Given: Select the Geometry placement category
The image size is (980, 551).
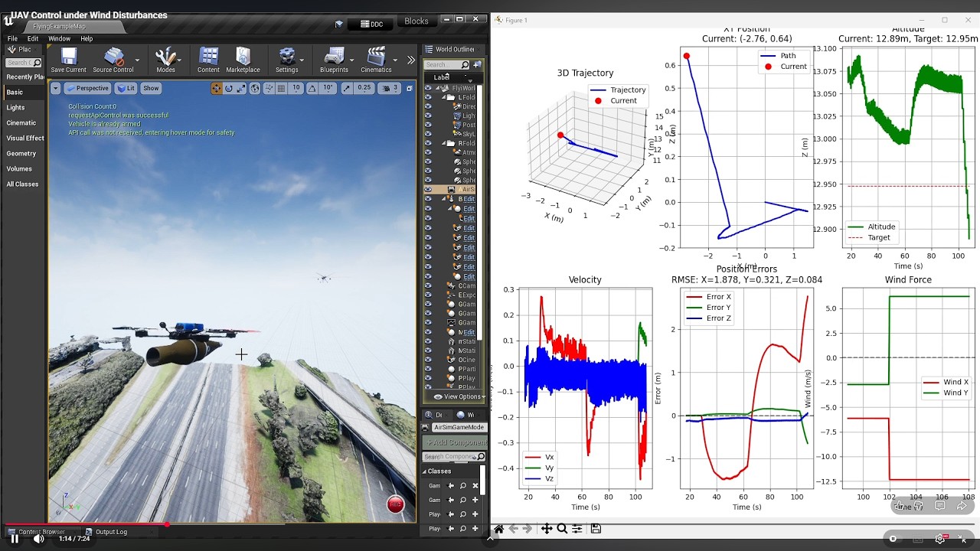Looking at the screenshot, I should (21, 153).
